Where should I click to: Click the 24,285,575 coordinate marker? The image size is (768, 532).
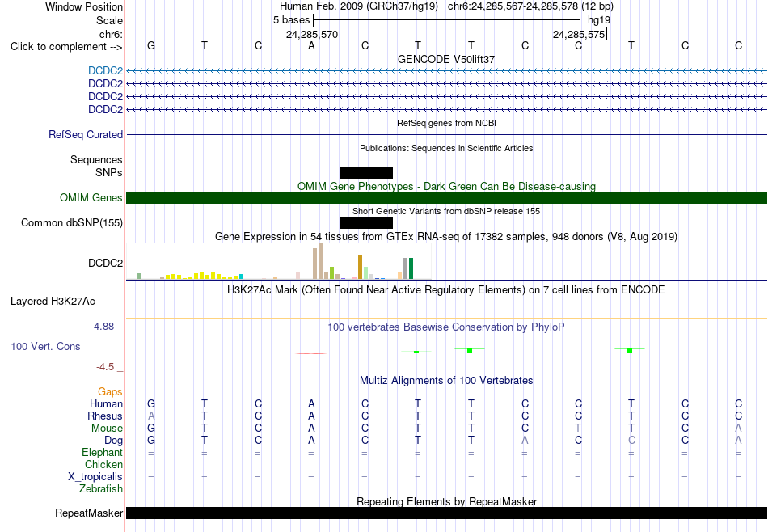[x=579, y=34]
